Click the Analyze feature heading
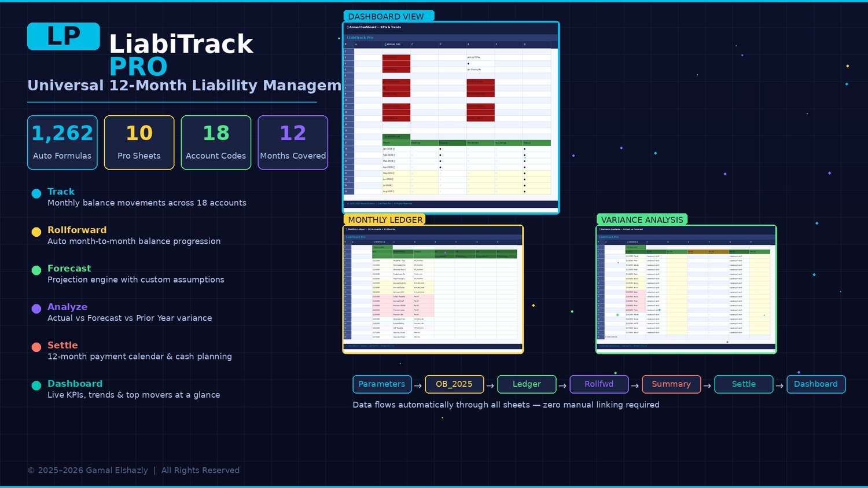Screen dimensions: 868x488 (67, 307)
